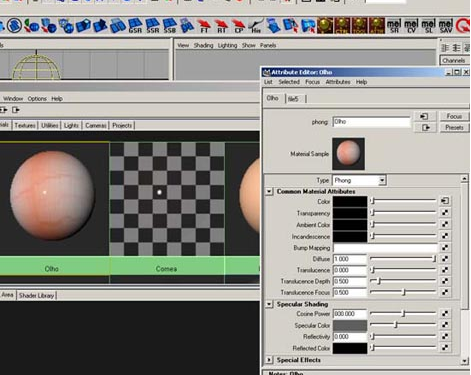Run the mel SR shelf script
Screen dimensions: 471x375
pyautogui.click(x=394, y=26)
